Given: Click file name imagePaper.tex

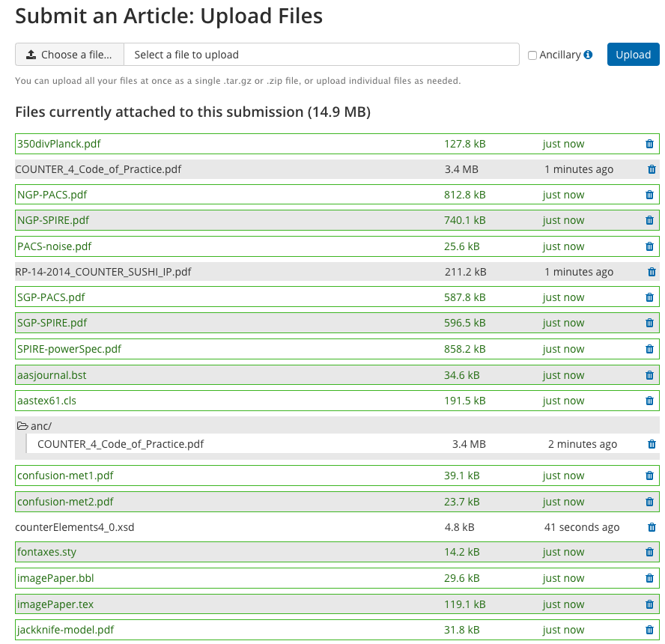Looking at the screenshot, I should [55, 604].
